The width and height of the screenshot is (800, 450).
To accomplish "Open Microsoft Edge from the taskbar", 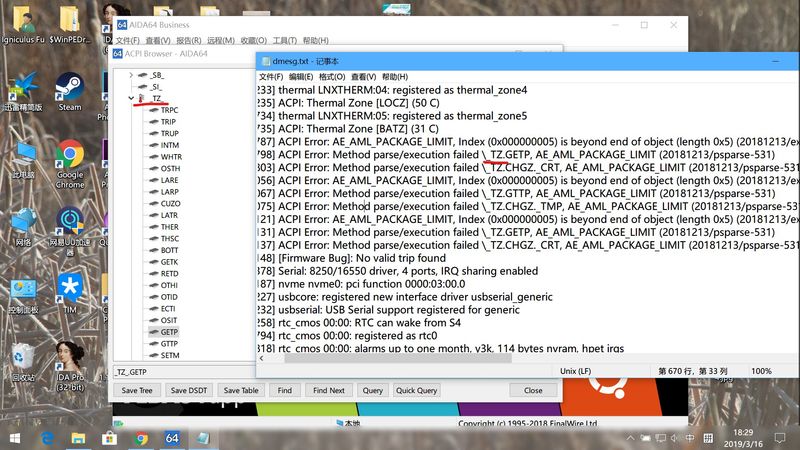I will pos(46,438).
